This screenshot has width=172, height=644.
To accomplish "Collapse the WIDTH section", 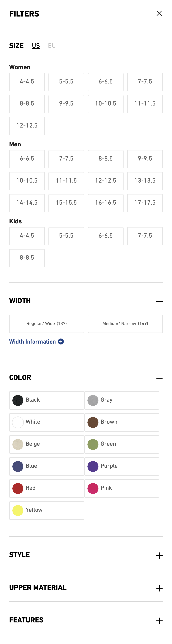I will pos(159,301).
